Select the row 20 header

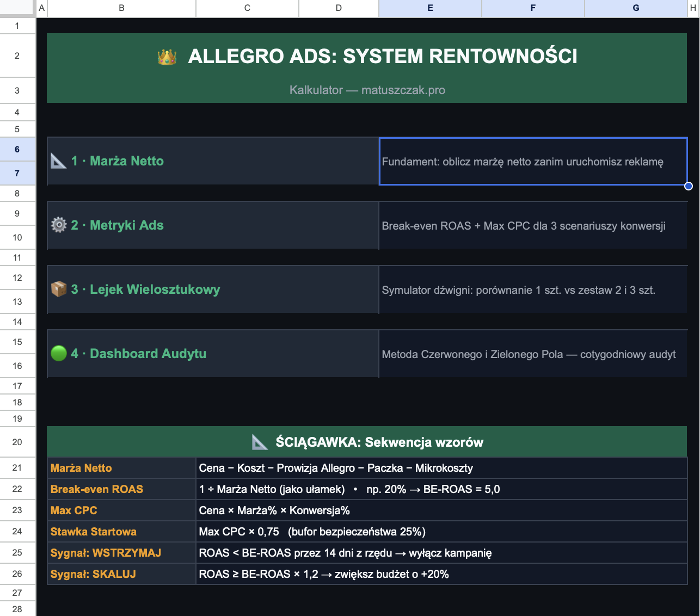pyautogui.click(x=17, y=442)
